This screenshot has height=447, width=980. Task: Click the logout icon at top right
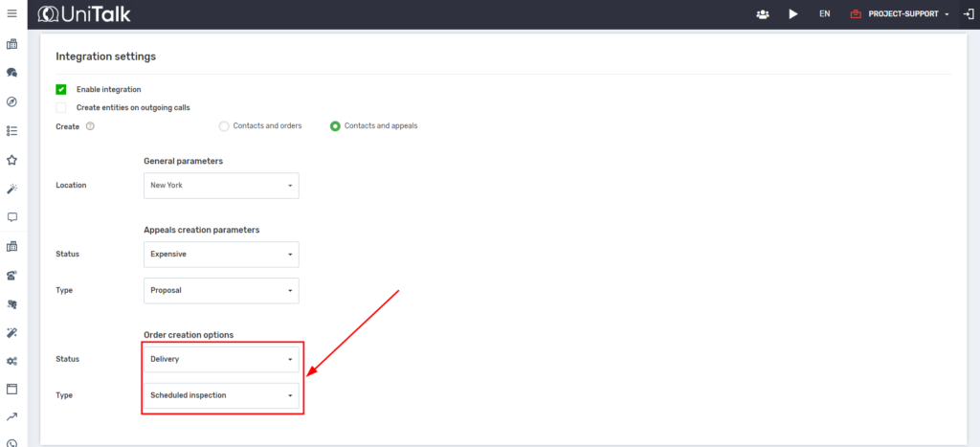(x=968, y=14)
